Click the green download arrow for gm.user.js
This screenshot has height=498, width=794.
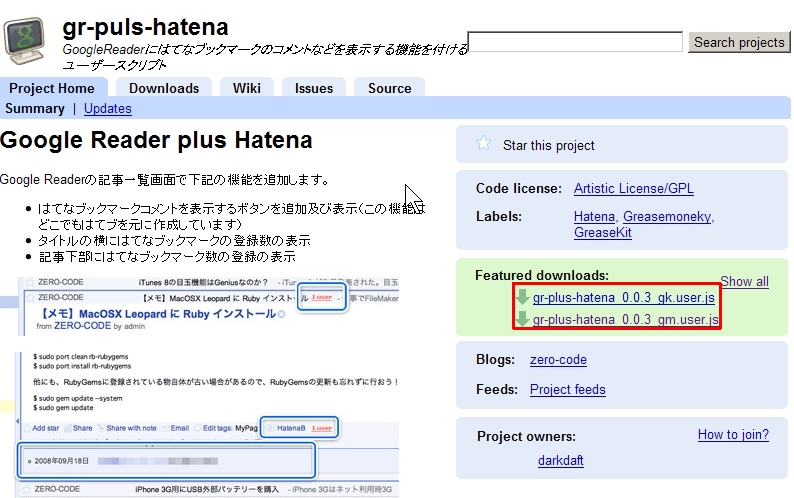(x=522, y=320)
